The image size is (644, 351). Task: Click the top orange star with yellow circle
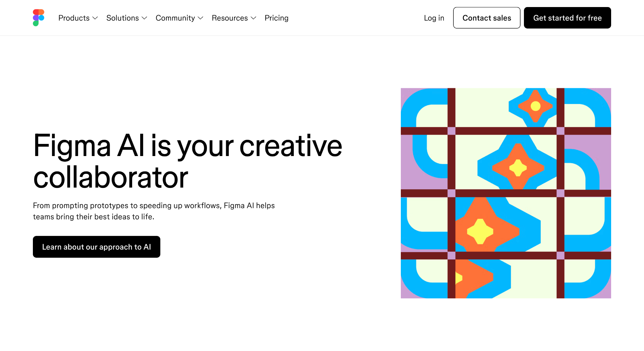click(x=535, y=106)
